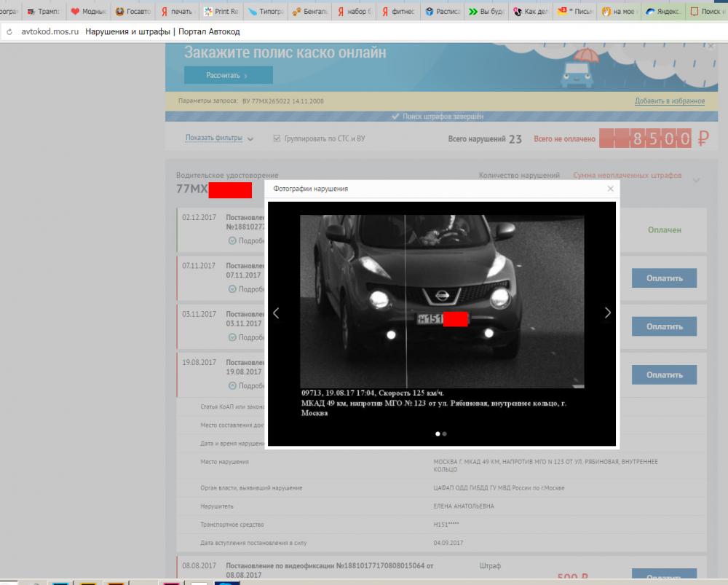Close the каско advertisement banner
This screenshot has height=585, width=728.
pyautogui.click(x=711, y=46)
